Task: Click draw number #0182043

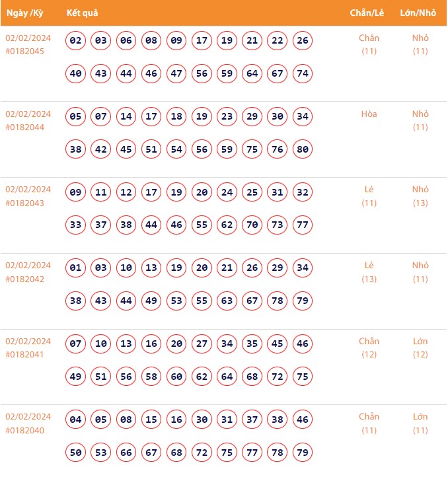Action: tap(25, 203)
